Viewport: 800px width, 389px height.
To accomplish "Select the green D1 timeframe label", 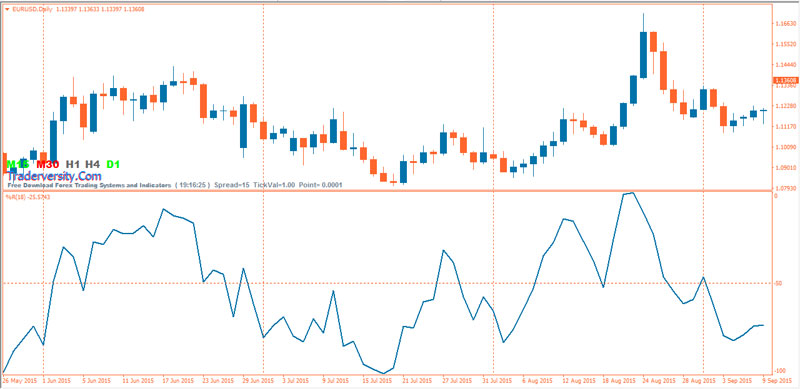I will [113, 164].
